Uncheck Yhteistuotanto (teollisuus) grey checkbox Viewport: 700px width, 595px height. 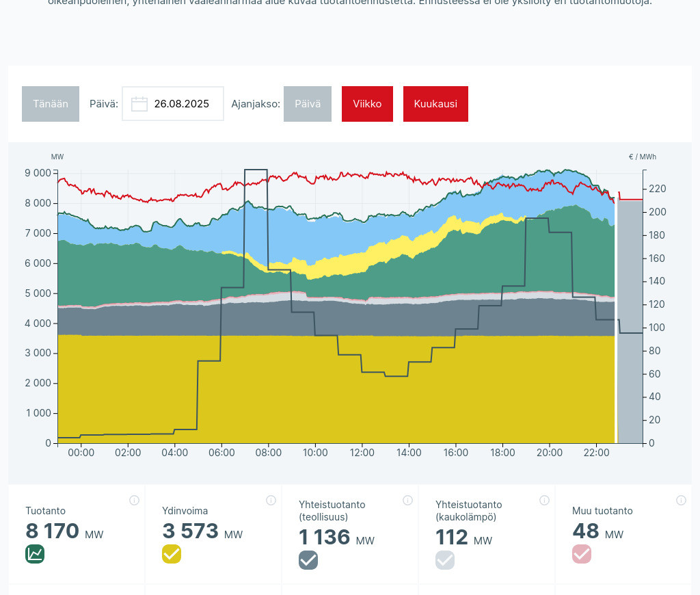308,560
